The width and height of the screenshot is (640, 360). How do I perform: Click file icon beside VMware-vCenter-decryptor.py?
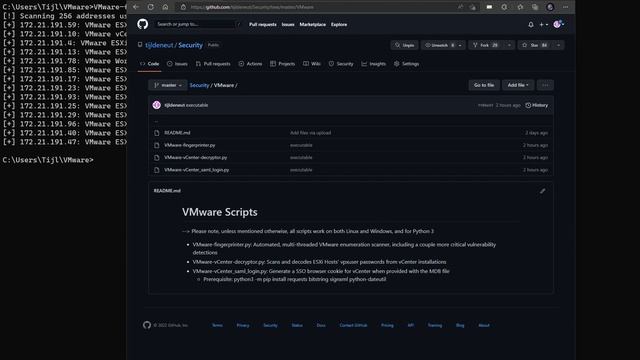click(157, 157)
